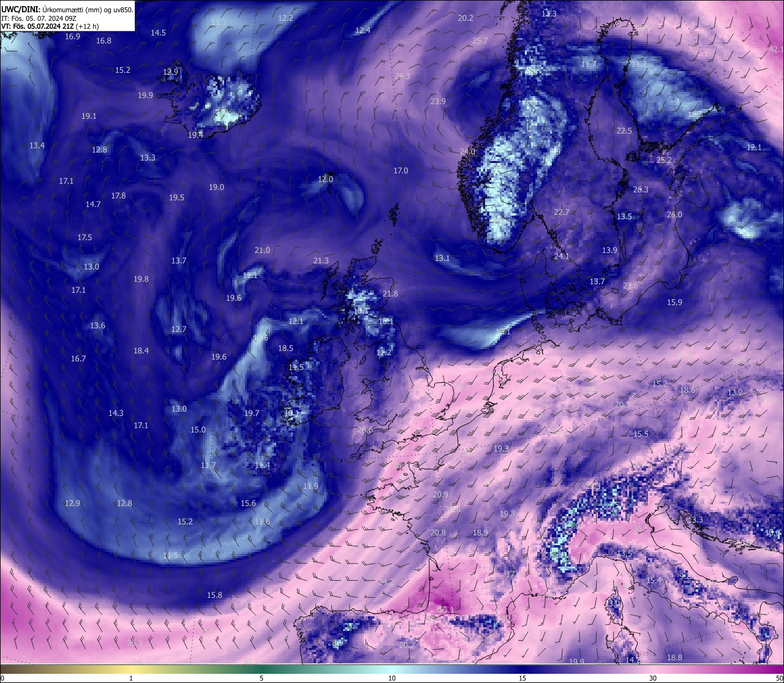Viewport: 784px width, 683px height.
Task: Click the map value 18.8
Action: pyautogui.click(x=674, y=658)
